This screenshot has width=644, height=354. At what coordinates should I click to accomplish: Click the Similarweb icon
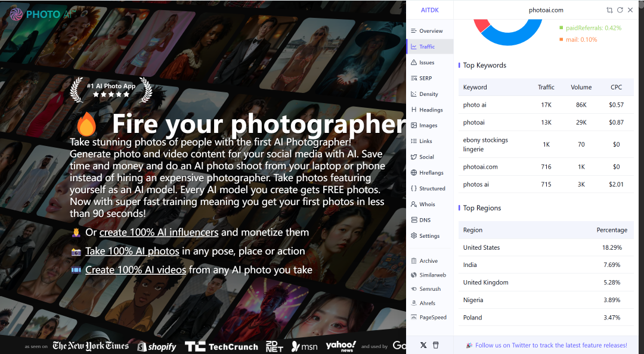point(414,275)
